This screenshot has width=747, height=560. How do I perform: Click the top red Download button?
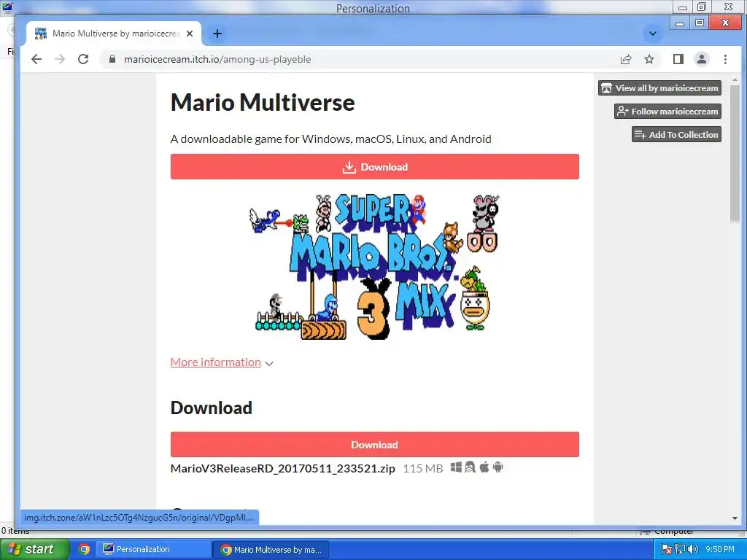374,167
